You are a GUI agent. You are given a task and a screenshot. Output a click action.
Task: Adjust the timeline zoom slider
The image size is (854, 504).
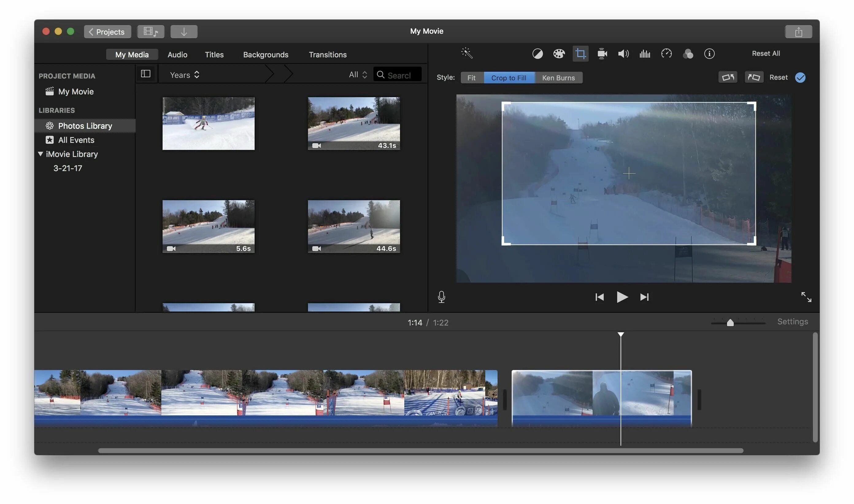coord(731,323)
